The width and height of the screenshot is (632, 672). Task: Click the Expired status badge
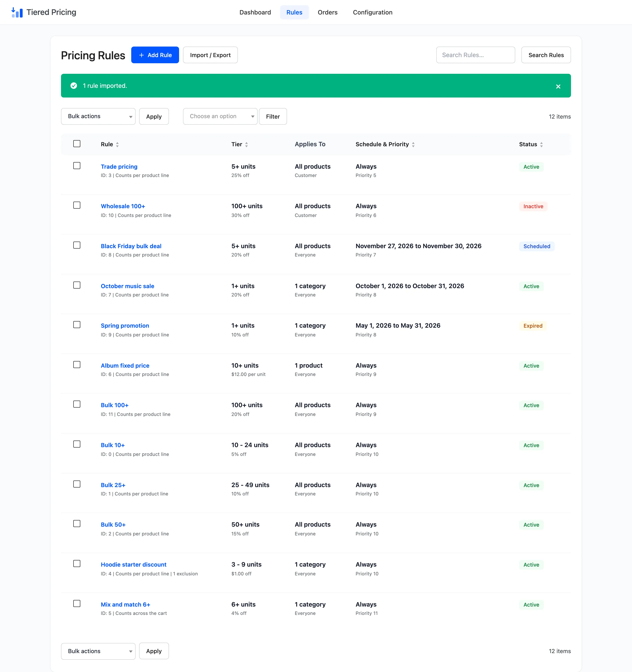(533, 326)
